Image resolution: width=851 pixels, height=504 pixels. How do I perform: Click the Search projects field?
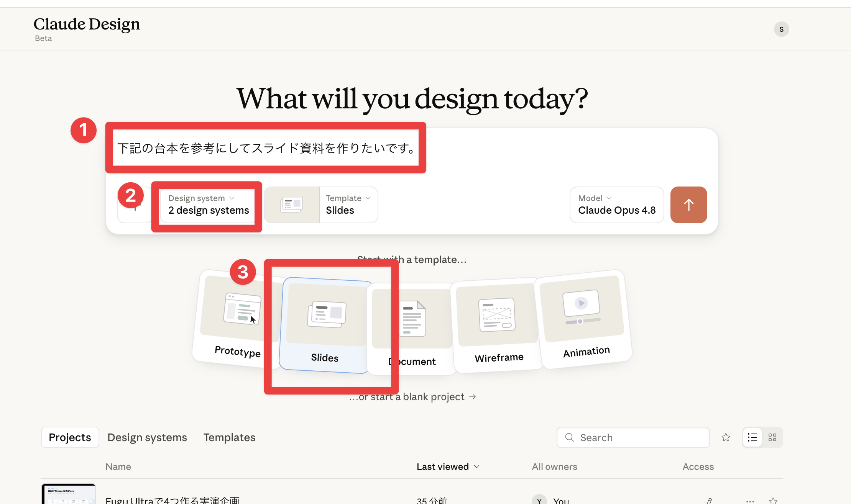(633, 437)
